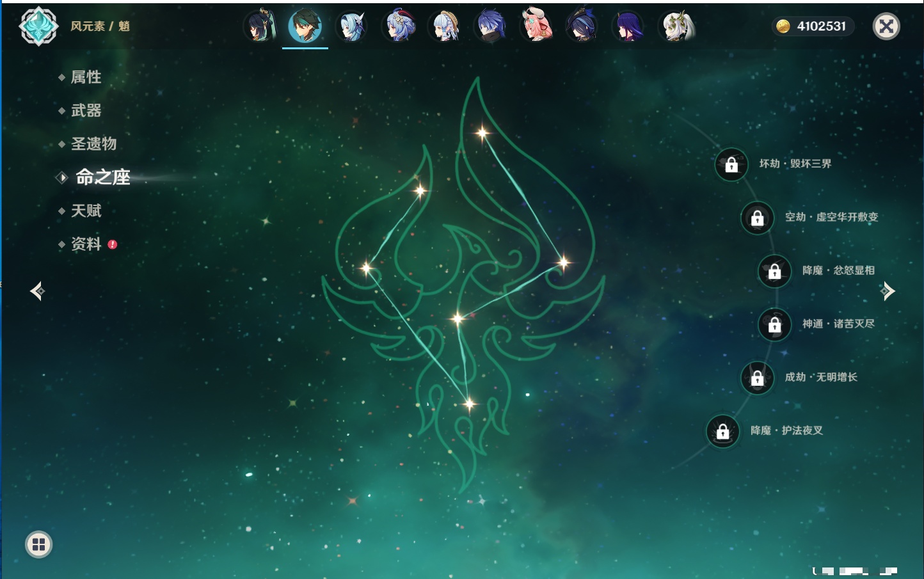Image resolution: width=924 pixels, height=579 pixels.
Task: Open the 武器 weapon page
Action: [86, 111]
